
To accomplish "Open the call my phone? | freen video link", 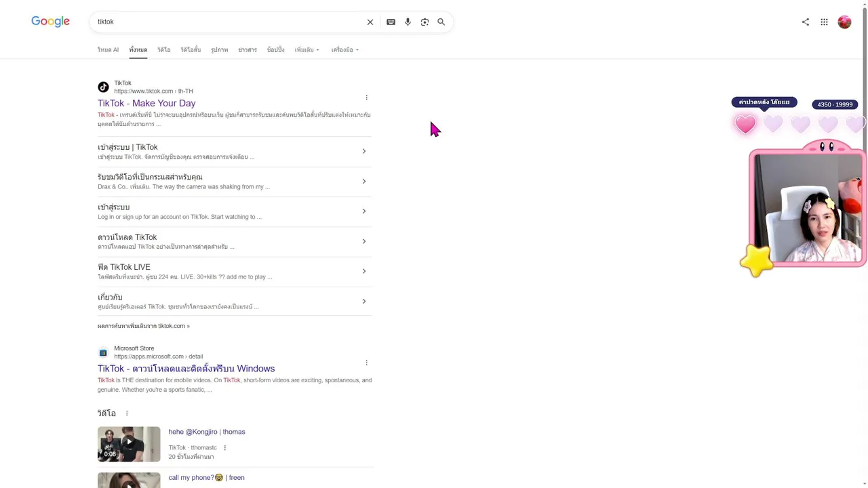I will [x=206, y=478].
